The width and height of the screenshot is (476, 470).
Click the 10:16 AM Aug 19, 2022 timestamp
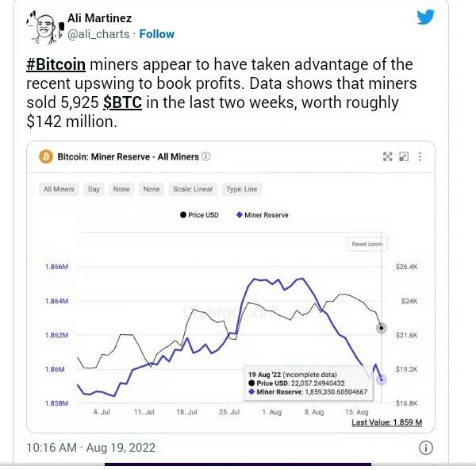pos(91,448)
